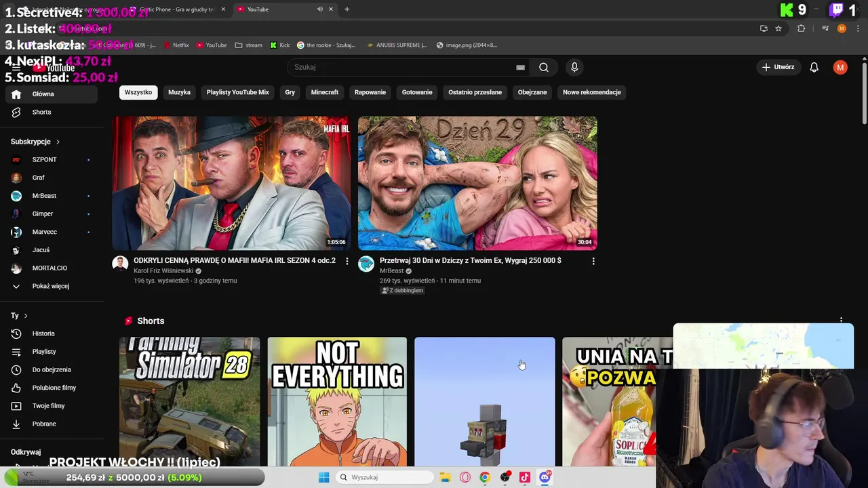Select the Minecraft filter chip
The height and width of the screenshot is (488, 868).
pyautogui.click(x=325, y=92)
